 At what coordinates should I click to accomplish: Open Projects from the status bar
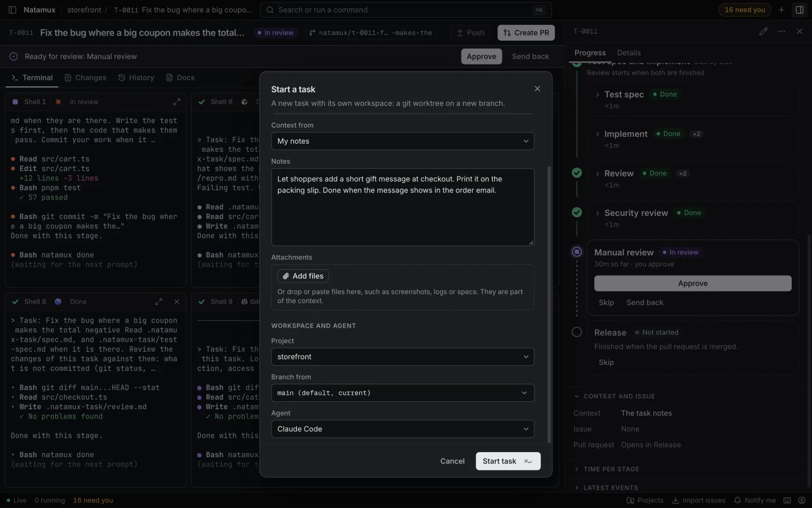(x=645, y=500)
